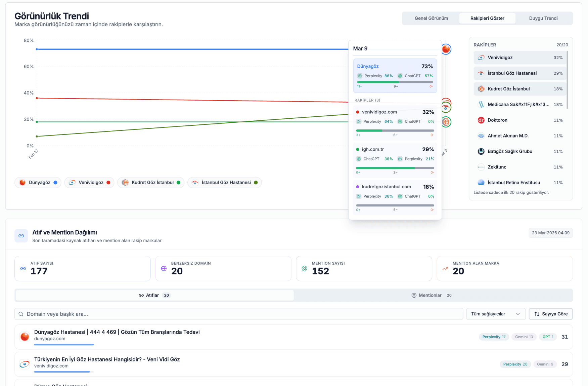Click the competitors list scrollbar
This screenshot has height=386, width=588.
coord(567,80)
